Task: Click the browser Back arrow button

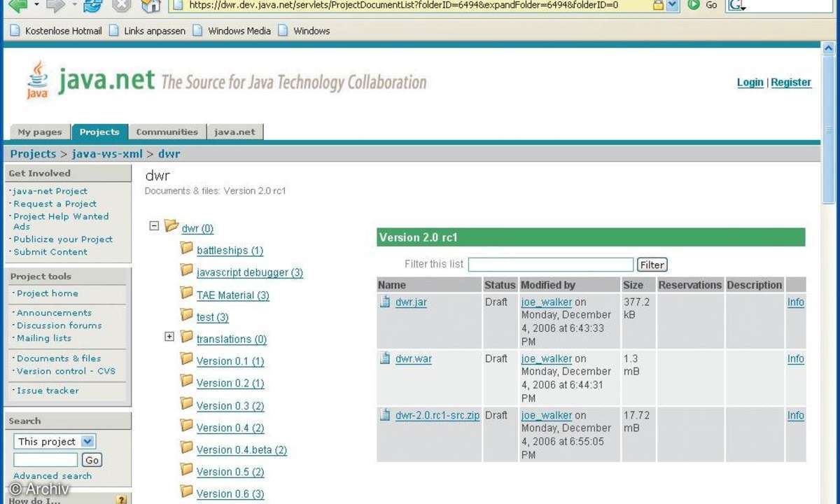Action: tap(18, 6)
